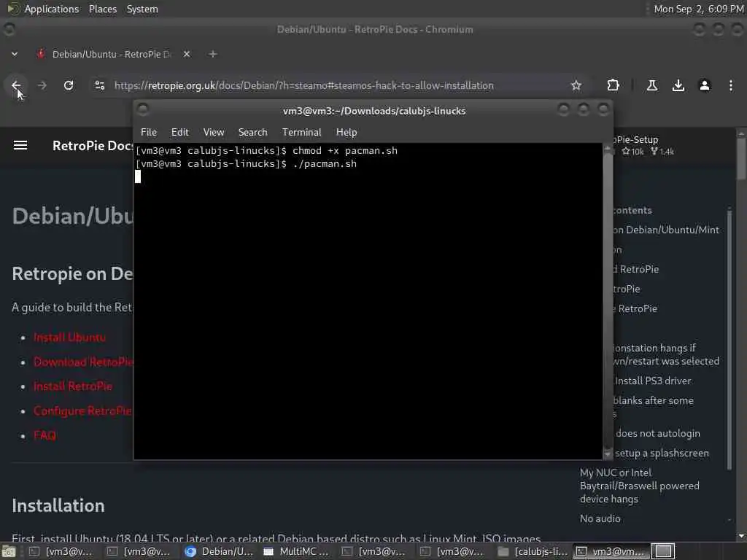The width and height of the screenshot is (747, 560).
Task: Jump to 'setup a splashscreen' contents entry
Action: [x=662, y=454]
